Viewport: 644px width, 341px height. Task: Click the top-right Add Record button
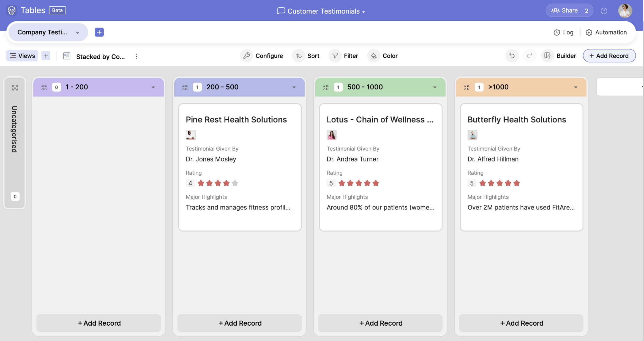[x=609, y=56]
